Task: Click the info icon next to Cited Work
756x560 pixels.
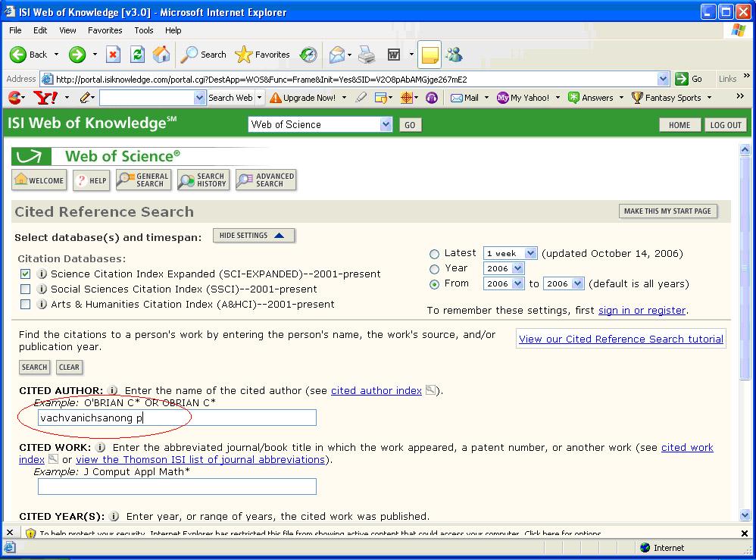Action: 100,447
